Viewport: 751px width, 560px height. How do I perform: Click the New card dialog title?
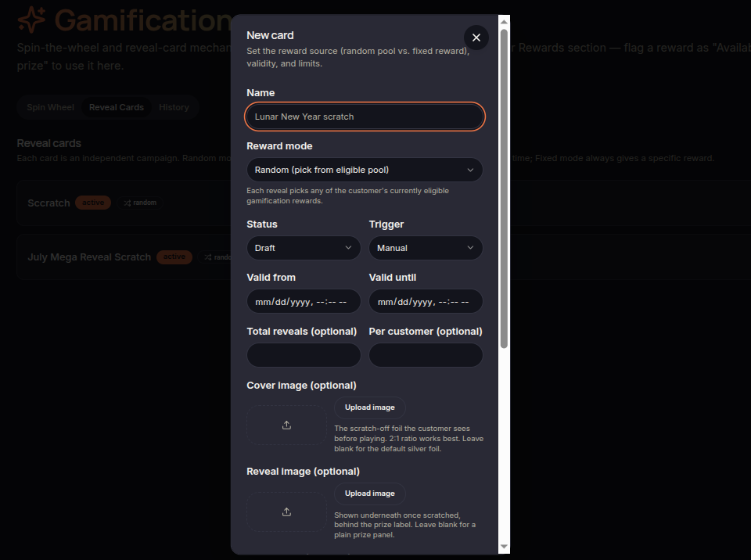(270, 35)
